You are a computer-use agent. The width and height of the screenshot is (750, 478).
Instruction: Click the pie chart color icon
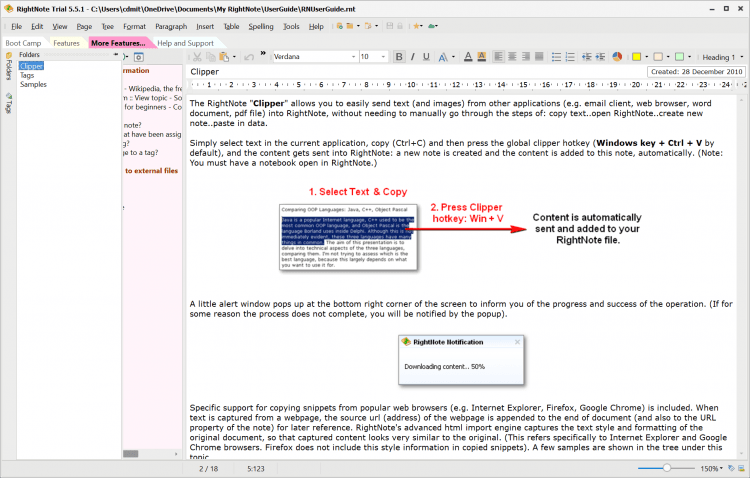[617, 57]
